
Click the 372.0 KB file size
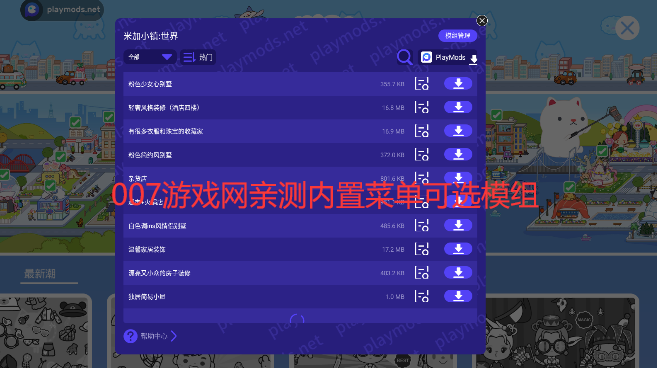click(x=392, y=155)
